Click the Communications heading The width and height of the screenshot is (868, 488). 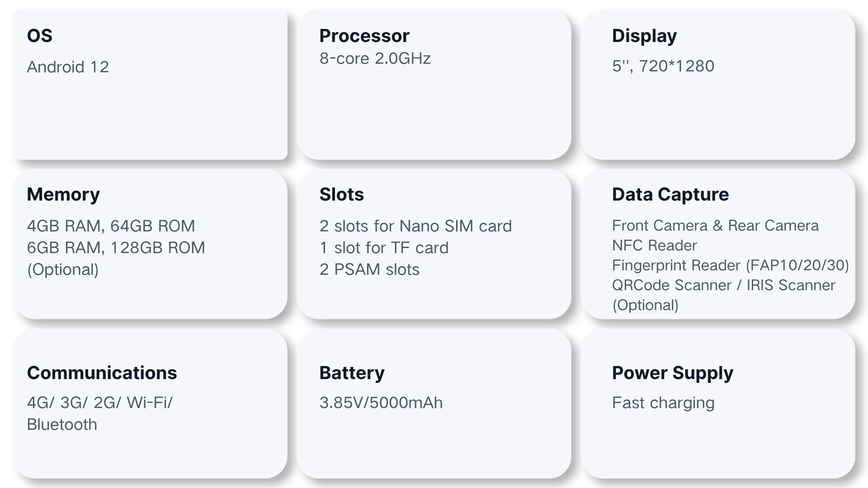102,373
